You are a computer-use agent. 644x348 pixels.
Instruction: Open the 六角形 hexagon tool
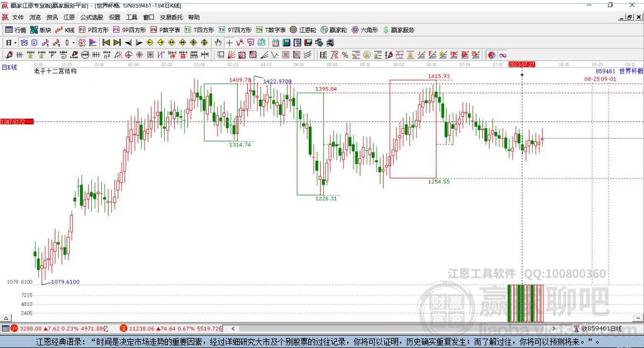[365, 30]
